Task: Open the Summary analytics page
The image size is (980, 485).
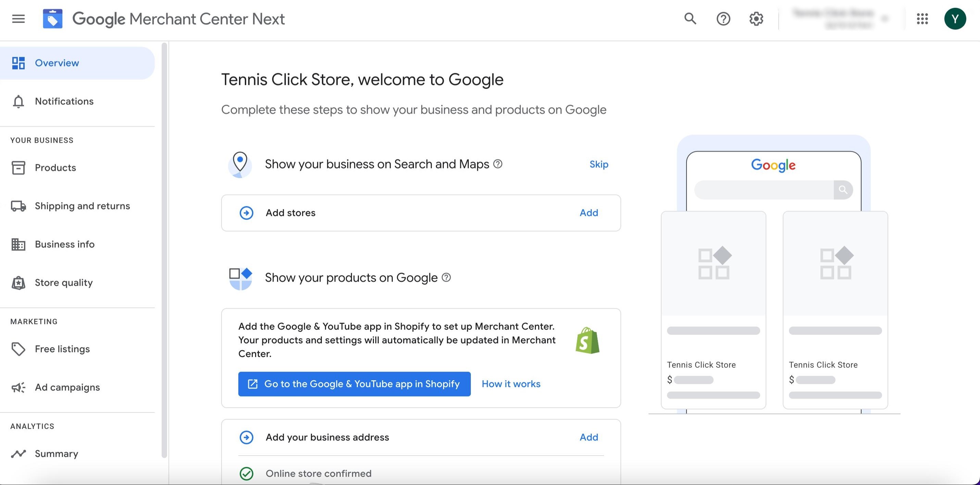Action: point(77,454)
